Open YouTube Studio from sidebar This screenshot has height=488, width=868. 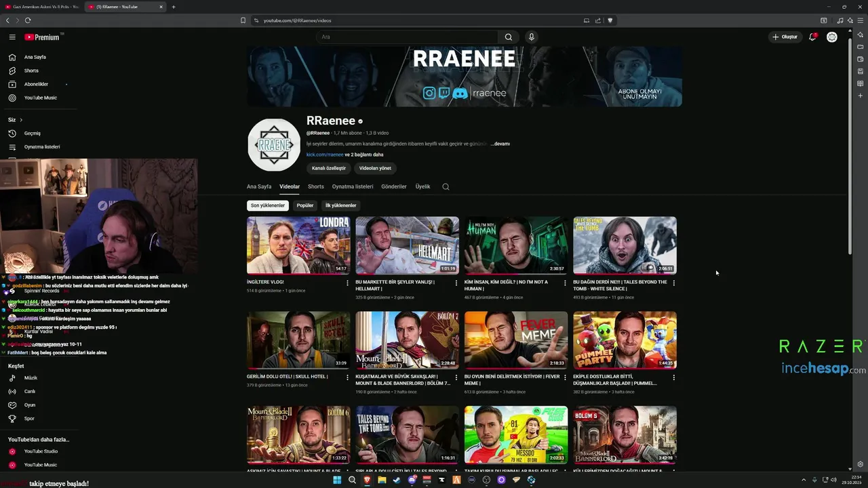41,451
